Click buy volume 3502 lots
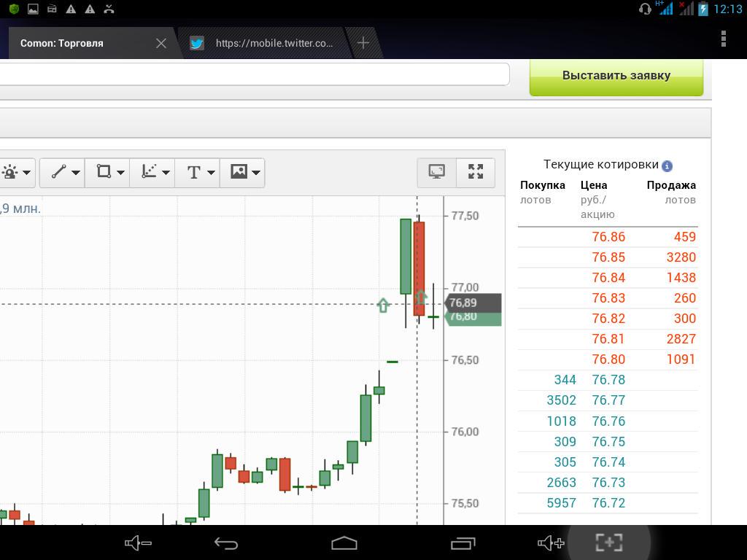Image resolution: width=747 pixels, height=560 pixels. click(561, 400)
